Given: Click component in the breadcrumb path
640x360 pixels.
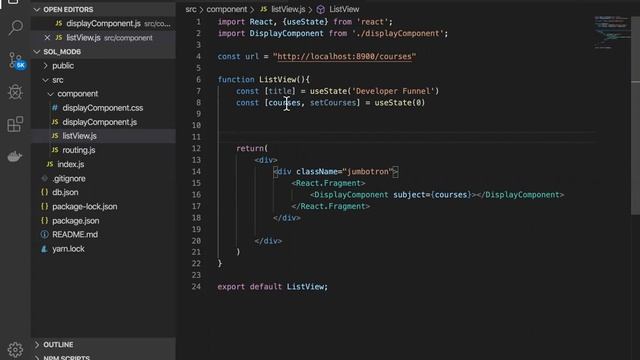Looking at the screenshot, I should pyautogui.click(x=227, y=9).
